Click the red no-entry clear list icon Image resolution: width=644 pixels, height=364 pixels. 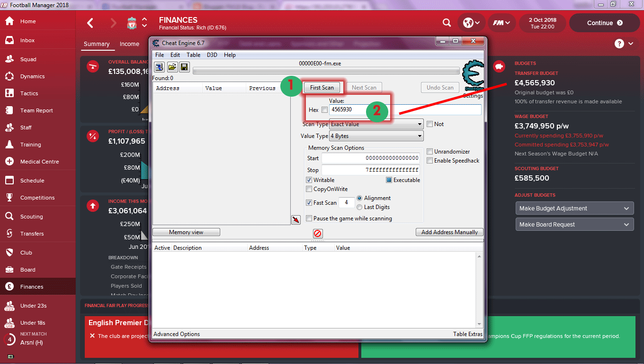click(318, 233)
